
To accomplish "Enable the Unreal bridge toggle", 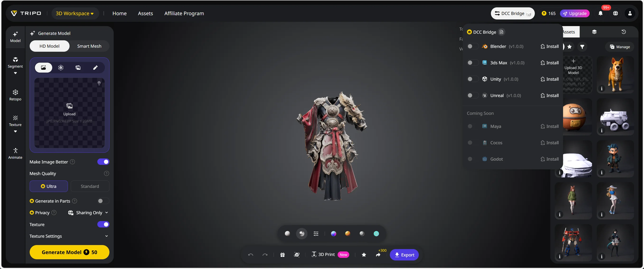I will coord(473,95).
